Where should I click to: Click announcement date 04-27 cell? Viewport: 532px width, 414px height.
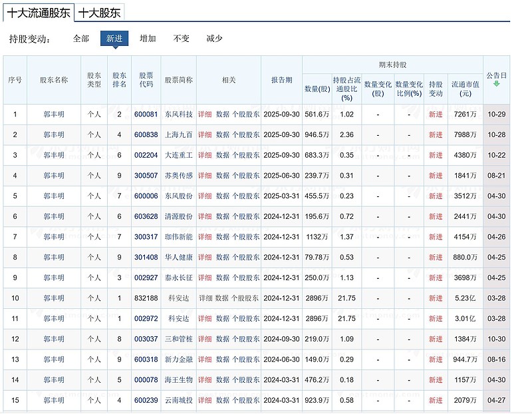coord(496,400)
